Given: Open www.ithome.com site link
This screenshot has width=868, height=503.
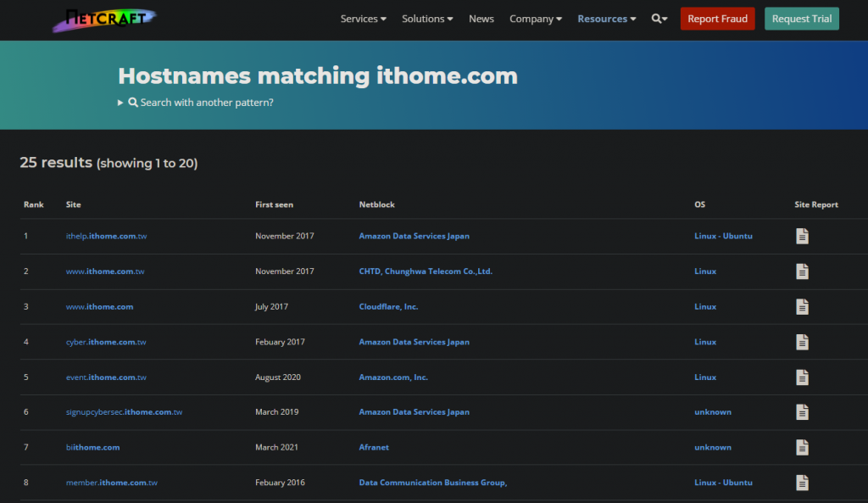Looking at the screenshot, I should coord(100,307).
